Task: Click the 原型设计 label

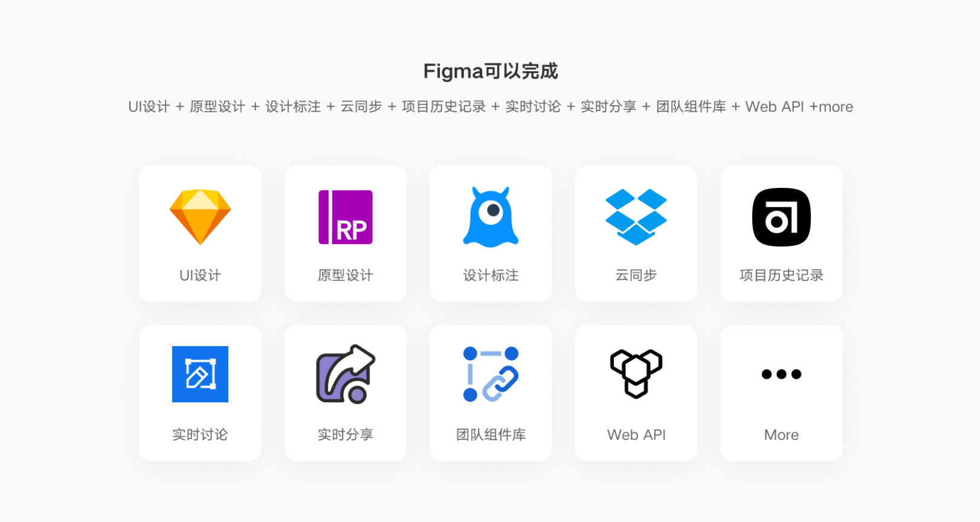Action: click(346, 275)
